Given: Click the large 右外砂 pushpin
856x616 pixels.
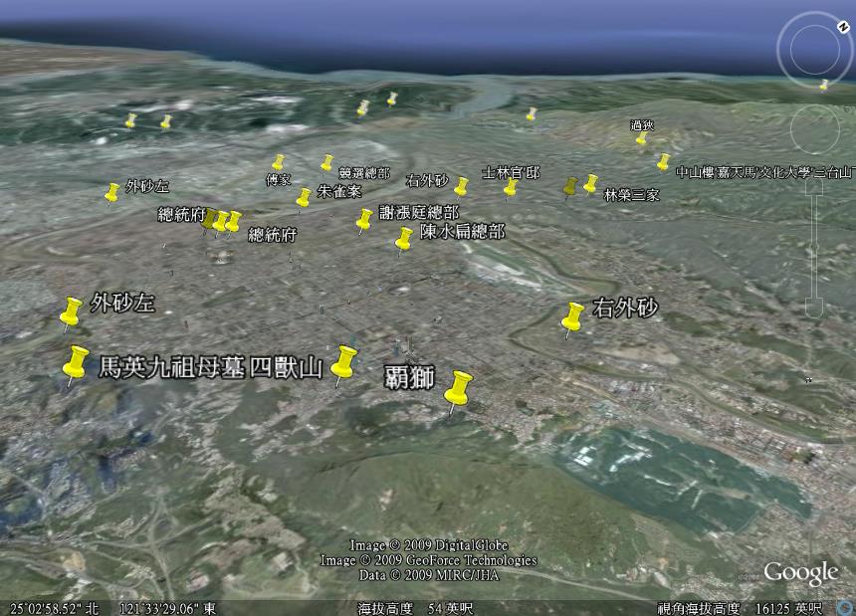Looking at the screenshot, I should (572, 317).
